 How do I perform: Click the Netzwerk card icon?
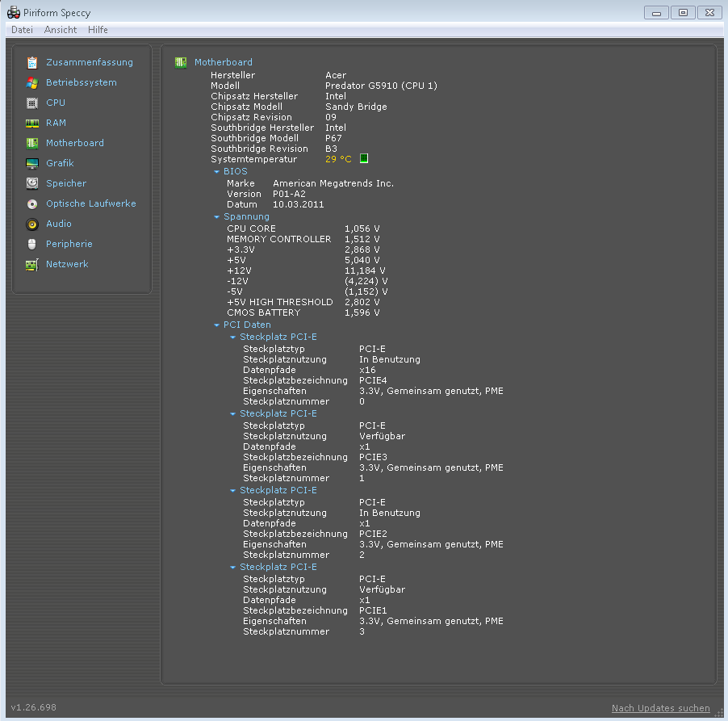[32, 265]
